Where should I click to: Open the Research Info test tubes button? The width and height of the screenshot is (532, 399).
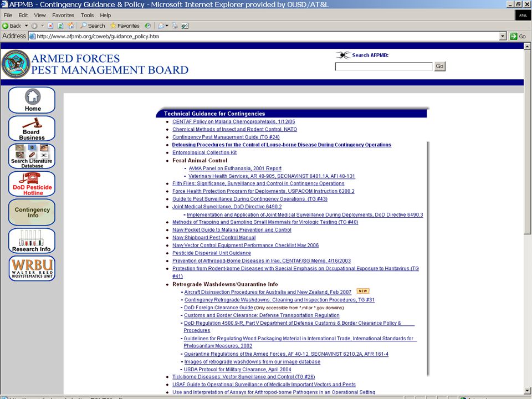32,241
